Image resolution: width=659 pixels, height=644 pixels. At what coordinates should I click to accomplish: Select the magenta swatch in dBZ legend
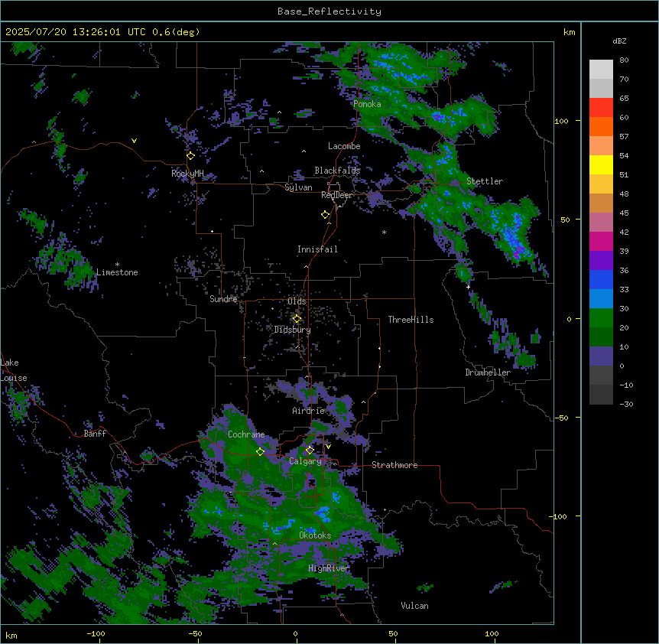(x=601, y=241)
